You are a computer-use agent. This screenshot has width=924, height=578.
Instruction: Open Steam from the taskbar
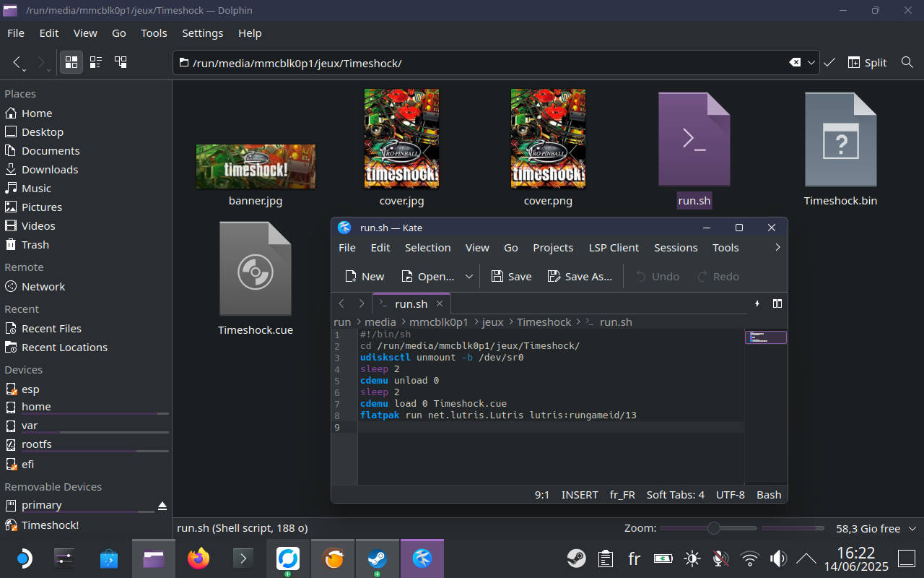377,558
